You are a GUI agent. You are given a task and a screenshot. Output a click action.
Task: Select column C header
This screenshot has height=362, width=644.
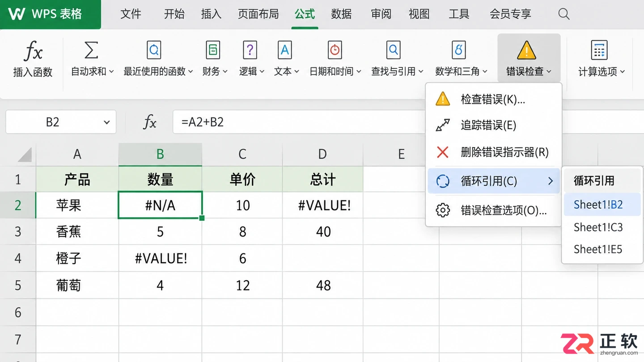pos(242,155)
